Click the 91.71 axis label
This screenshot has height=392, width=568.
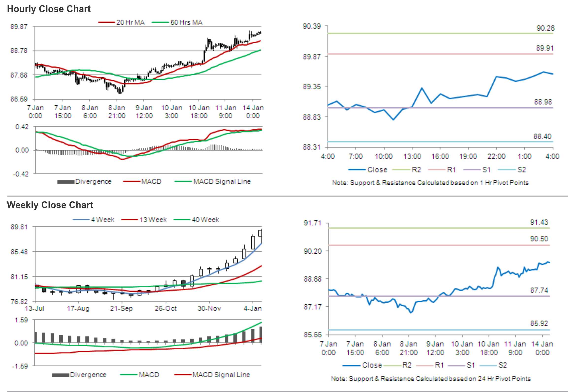pos(313,223)
